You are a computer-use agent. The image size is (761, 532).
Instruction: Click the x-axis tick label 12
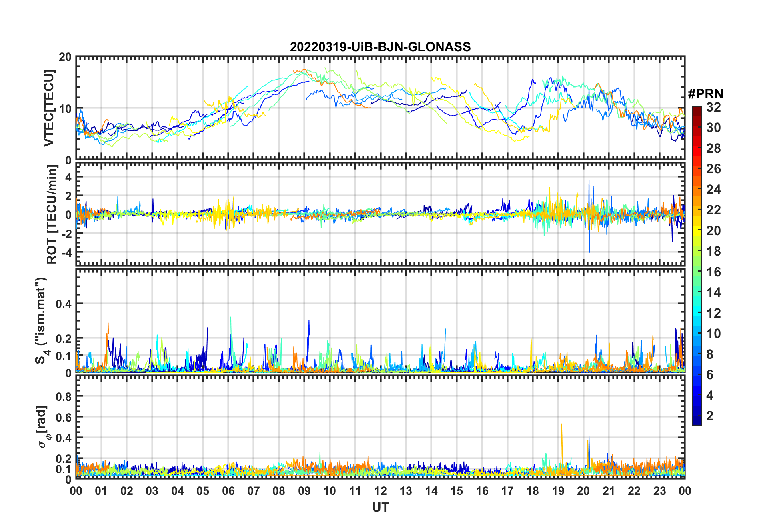(380, 491)
